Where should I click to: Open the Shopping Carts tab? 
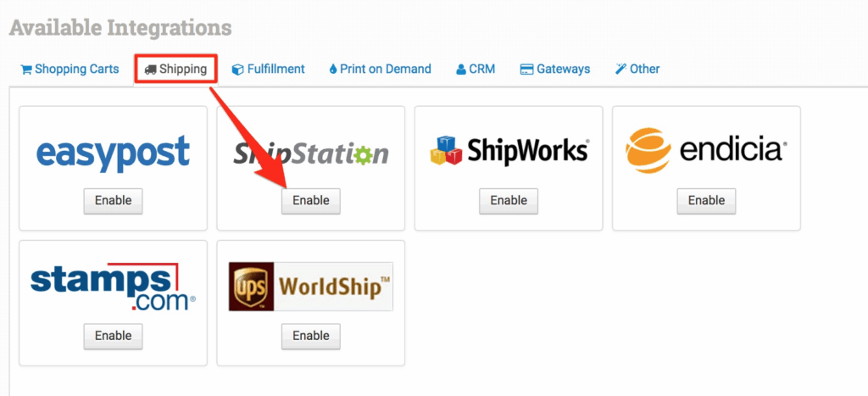pyautogui.click(x=70, y=69)
